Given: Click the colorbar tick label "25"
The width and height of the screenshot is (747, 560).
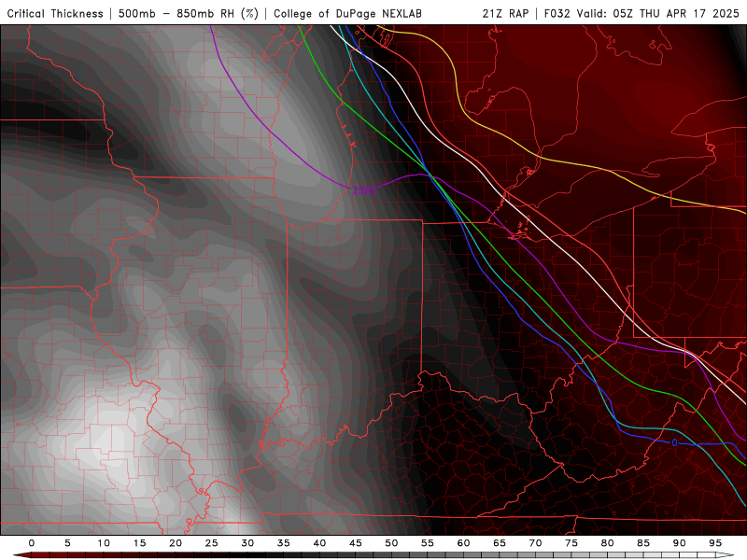Looking at the screenshot, I should coord(212,543).
